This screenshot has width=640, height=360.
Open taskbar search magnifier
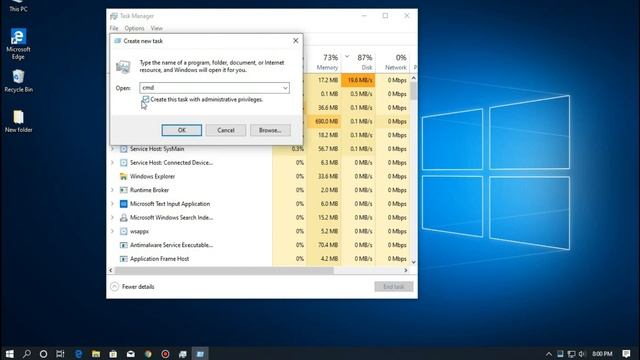click(27, 354)
